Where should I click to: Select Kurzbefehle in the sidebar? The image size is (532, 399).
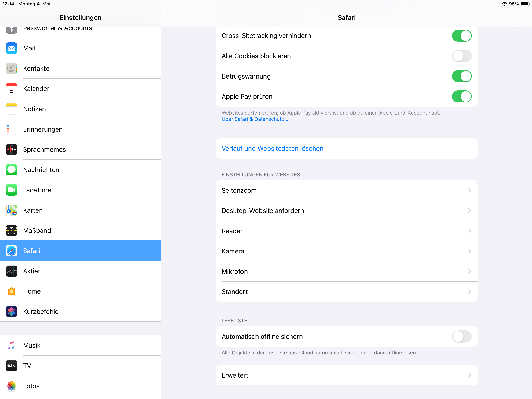pyautogui.click(x=81, y=311)
